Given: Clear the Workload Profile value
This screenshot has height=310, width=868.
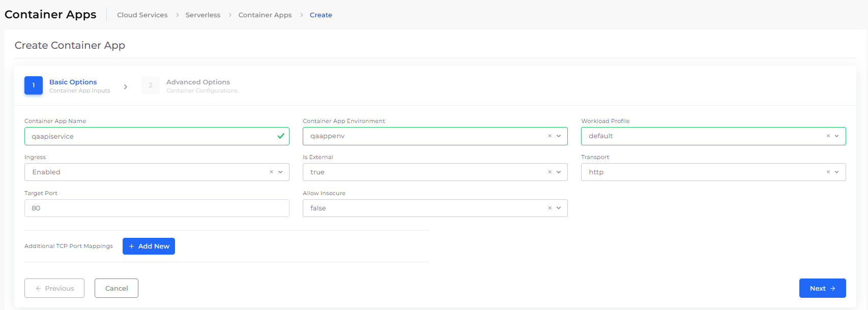Looking at the screenshot, I should coord(828,136).
